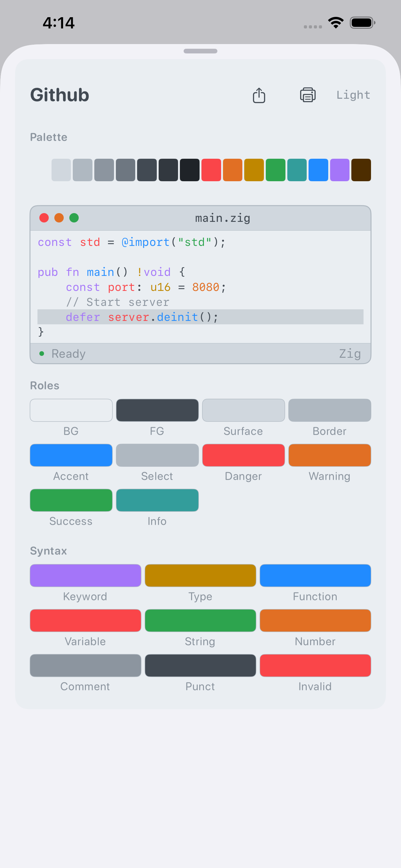The image size is (401, 868).
Task: Click the Border role swatch
Action: (329, 411)
